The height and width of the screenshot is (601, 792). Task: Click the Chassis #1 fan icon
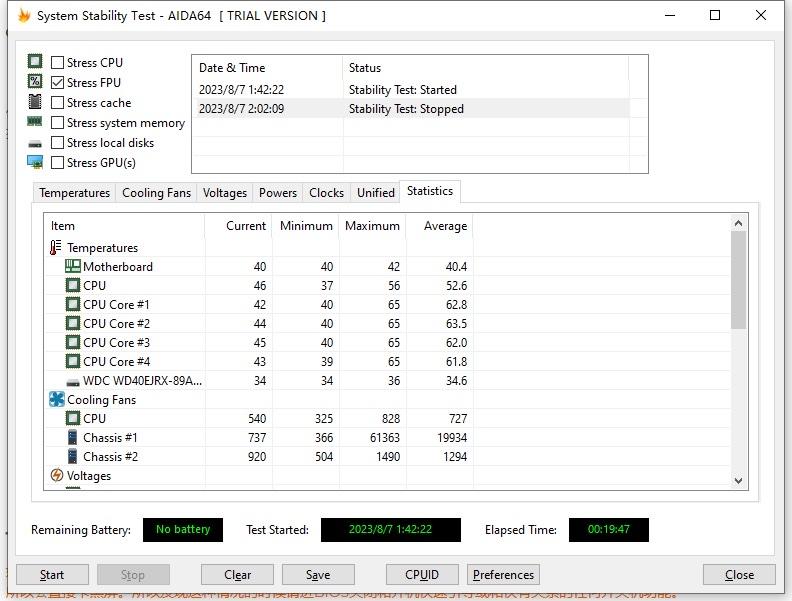coord(72,438)
